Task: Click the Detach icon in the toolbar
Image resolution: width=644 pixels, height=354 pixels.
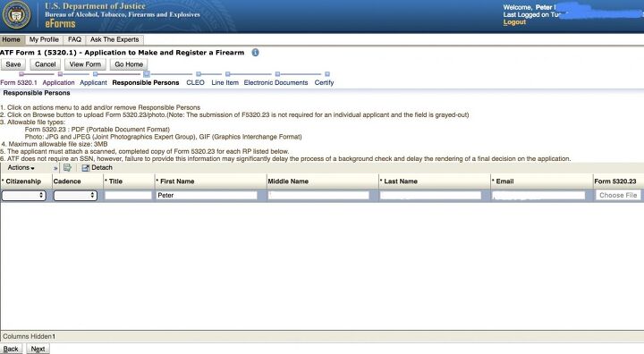Action: (86, 167)
